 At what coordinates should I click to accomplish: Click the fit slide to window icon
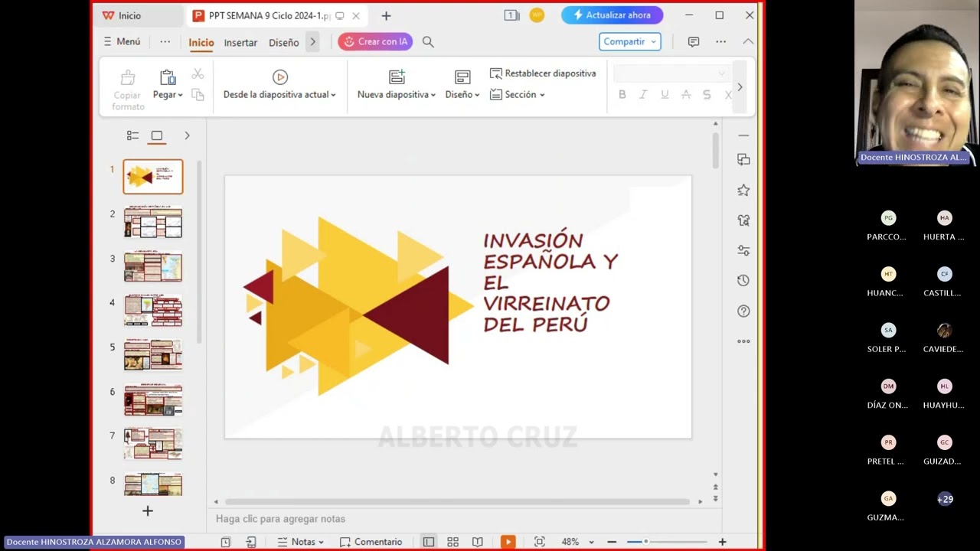pyautogui.click(x=540, y=542)
